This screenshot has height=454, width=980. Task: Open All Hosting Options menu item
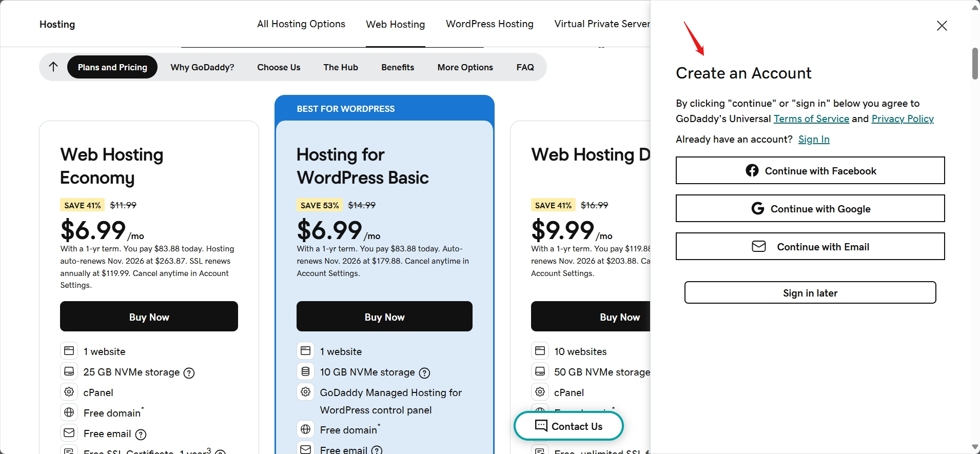[x=301, y=24]
